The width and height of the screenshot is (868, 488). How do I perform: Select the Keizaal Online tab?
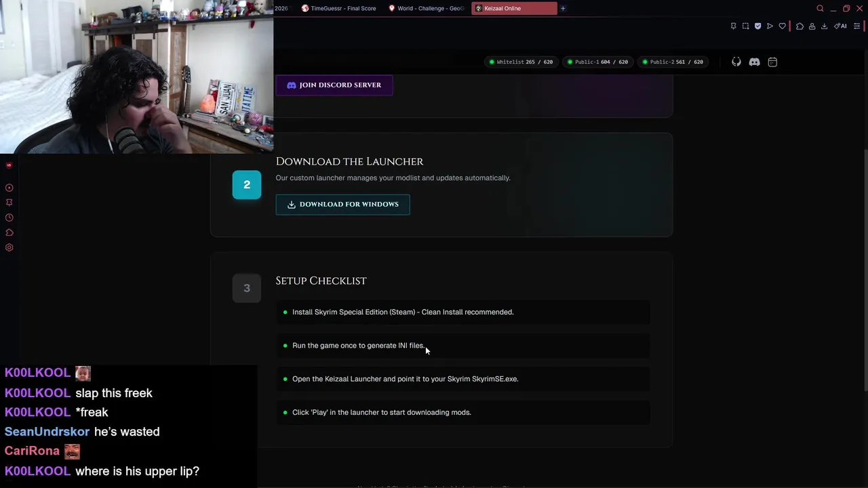(x=514, y=8)
